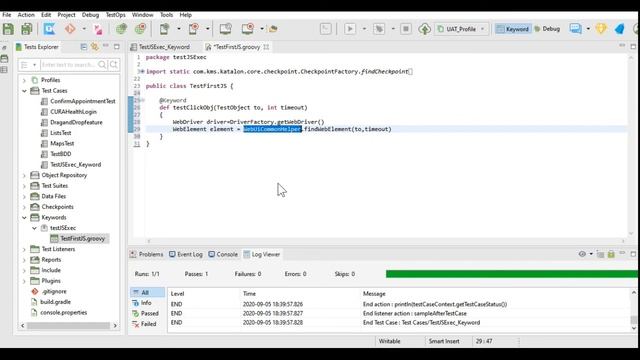640x360 pixels.
Task: Open the chat bubble dropdown arrow
Action: (588, 29)
